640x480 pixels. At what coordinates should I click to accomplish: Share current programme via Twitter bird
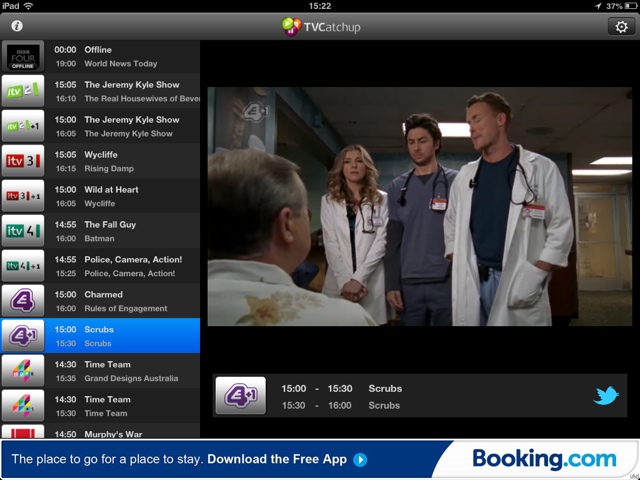pos(606,396)
